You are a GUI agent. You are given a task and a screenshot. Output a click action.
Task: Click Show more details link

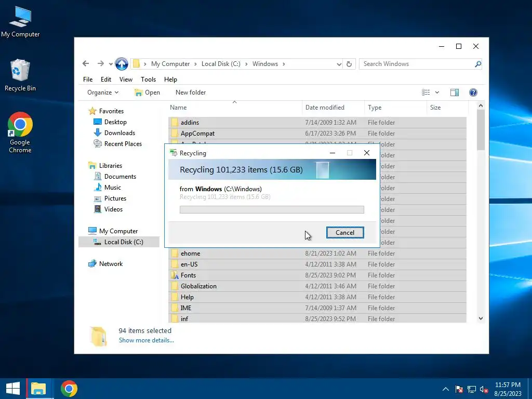coord(146,340)
